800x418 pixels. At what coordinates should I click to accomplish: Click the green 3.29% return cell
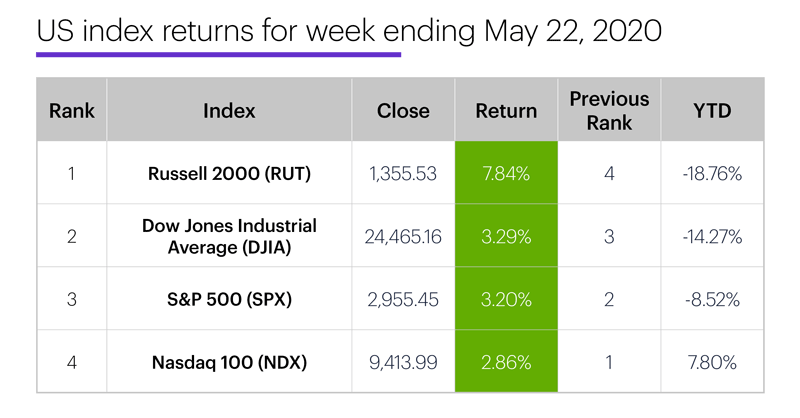(507, 236)
